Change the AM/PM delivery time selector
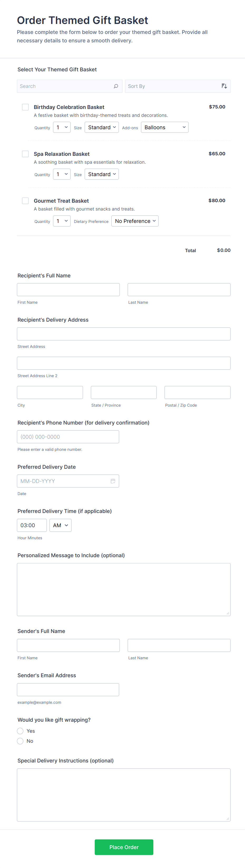The width and height of the screenshot is (245, 868). pos(60,525)
